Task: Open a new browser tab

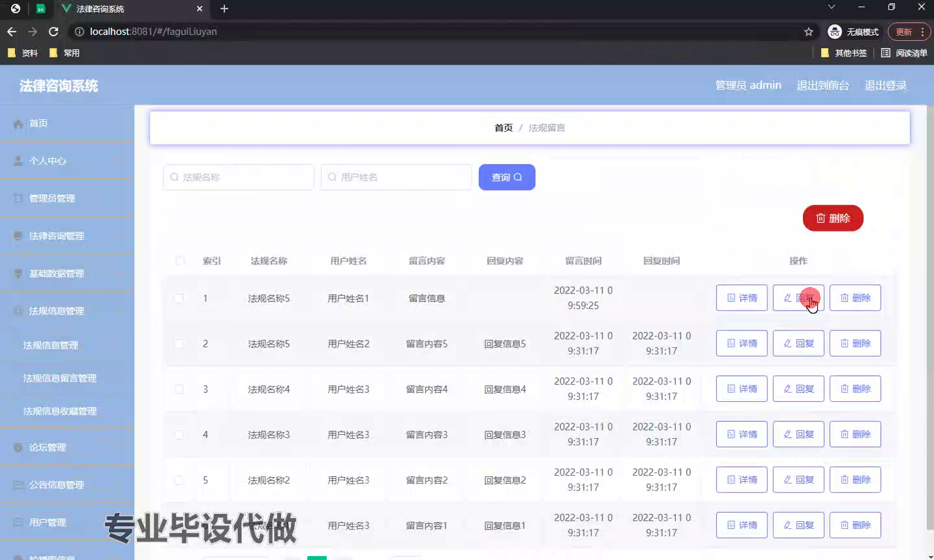Action: (x=224, y=8)
